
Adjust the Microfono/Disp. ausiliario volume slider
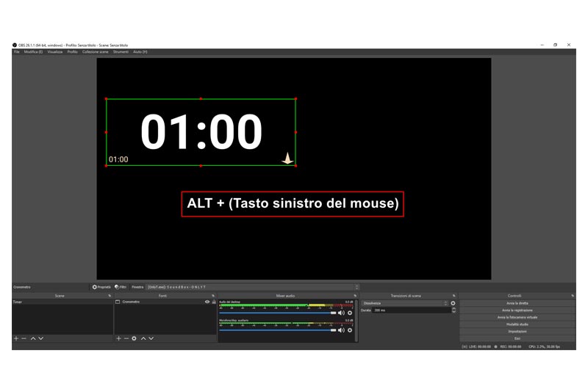[278, 330]
